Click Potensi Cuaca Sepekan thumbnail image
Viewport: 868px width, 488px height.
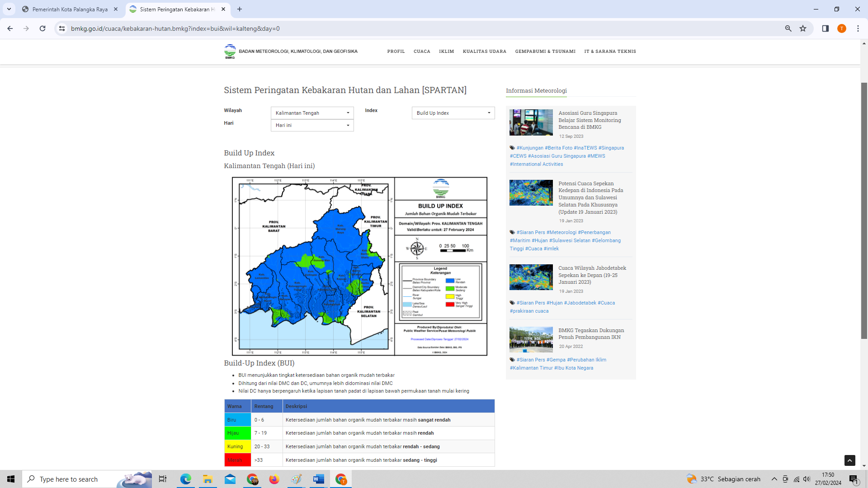pyautogui.click(x=531, y=193)
